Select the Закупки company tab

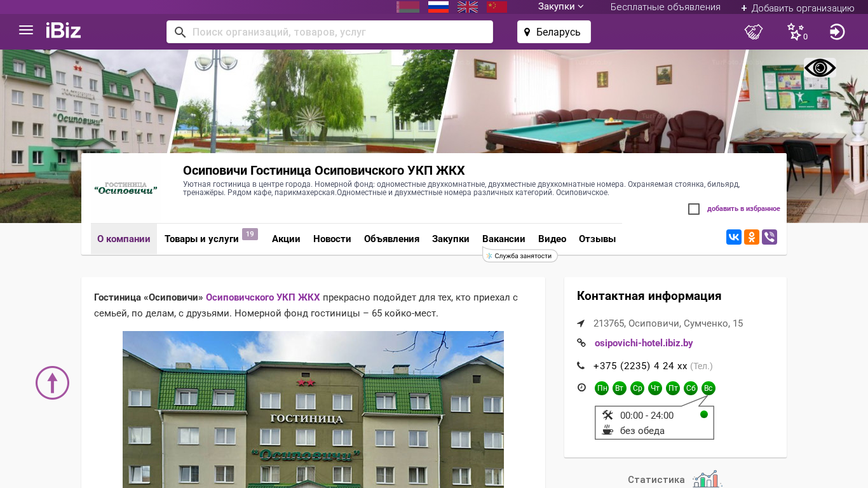pyautogui.click(x=451, y=239)
